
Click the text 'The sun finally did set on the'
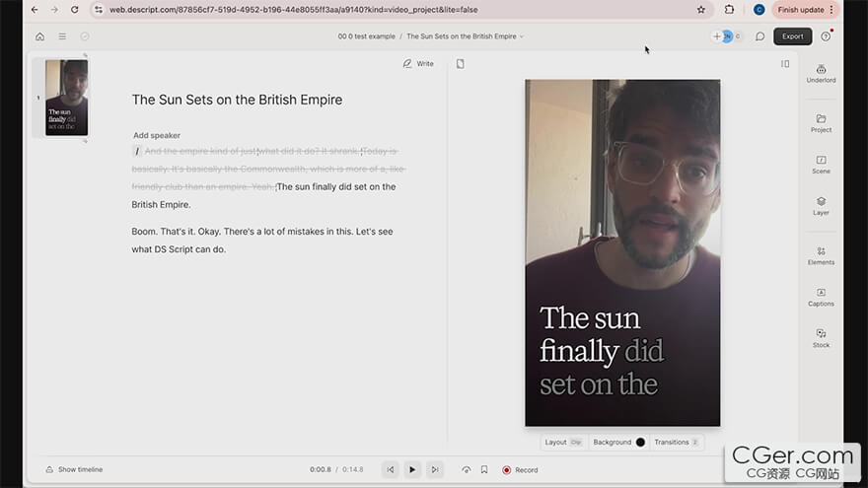point(336,187)
